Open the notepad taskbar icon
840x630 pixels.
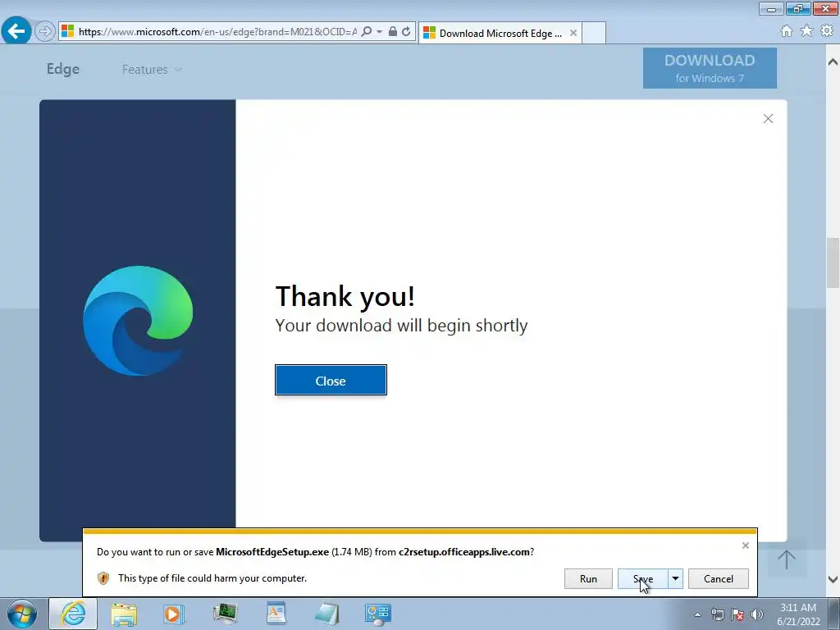coord(326,614)
